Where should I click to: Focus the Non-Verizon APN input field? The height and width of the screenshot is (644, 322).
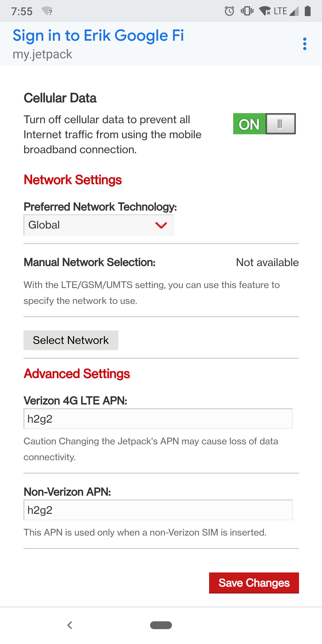click(158, 510)
